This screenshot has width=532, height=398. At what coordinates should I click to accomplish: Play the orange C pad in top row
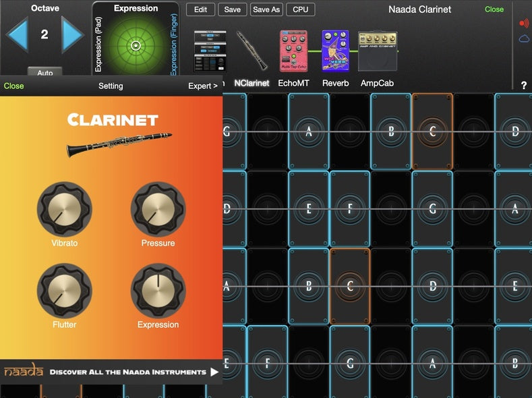[x=432, y=132]
